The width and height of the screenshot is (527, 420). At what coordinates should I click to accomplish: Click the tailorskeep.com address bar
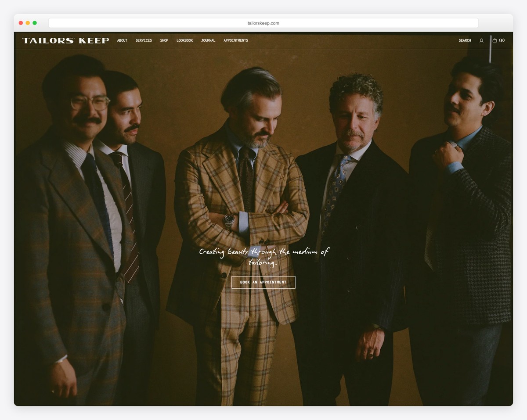[263, 23]
